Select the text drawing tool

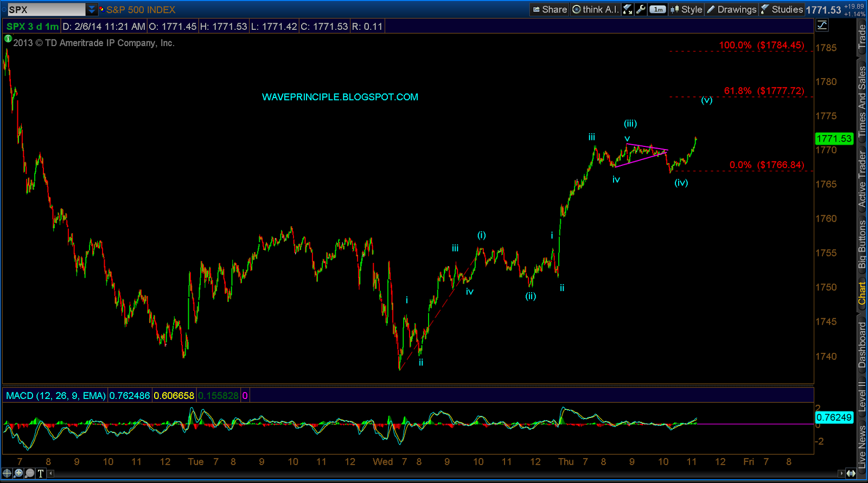pyautogui.click(x=41, y=473)
